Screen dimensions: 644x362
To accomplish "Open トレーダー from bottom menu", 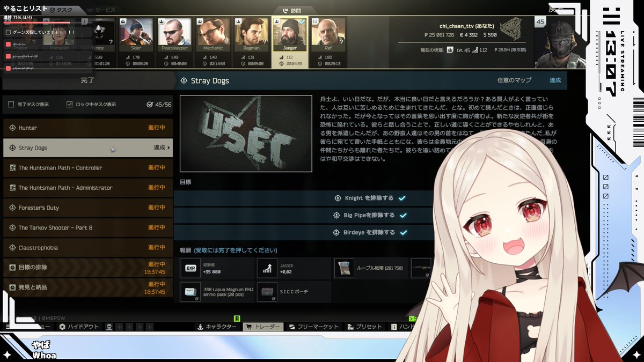I will click(x=262, y=327).
